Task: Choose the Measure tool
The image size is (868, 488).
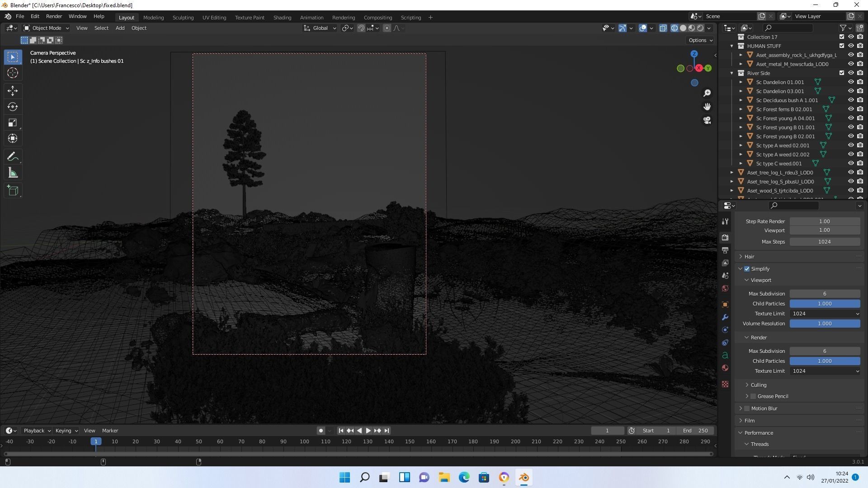Action: 13,174
